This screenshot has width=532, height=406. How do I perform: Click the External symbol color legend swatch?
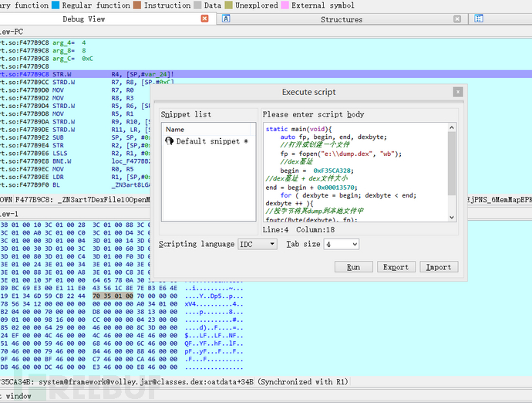(285, 5)
